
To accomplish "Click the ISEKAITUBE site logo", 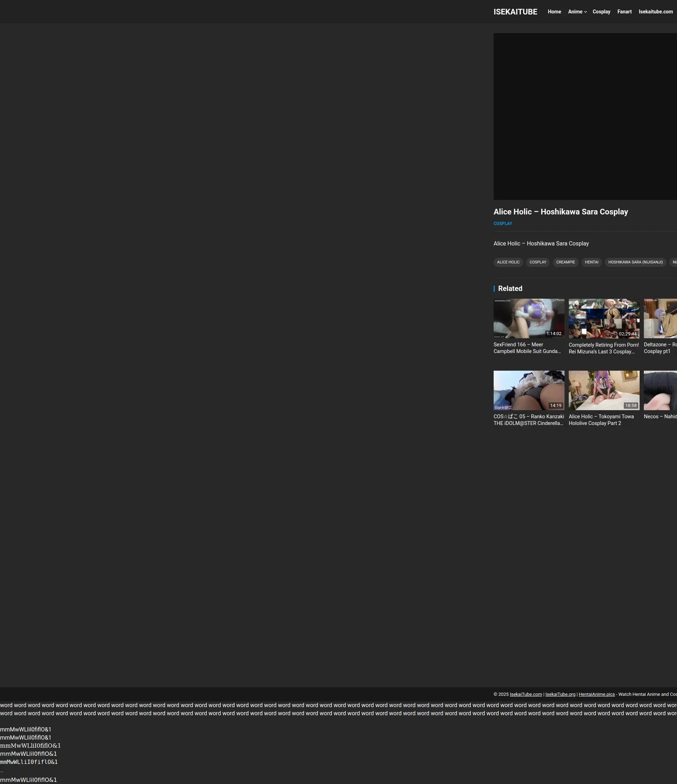I will (515, 12).
